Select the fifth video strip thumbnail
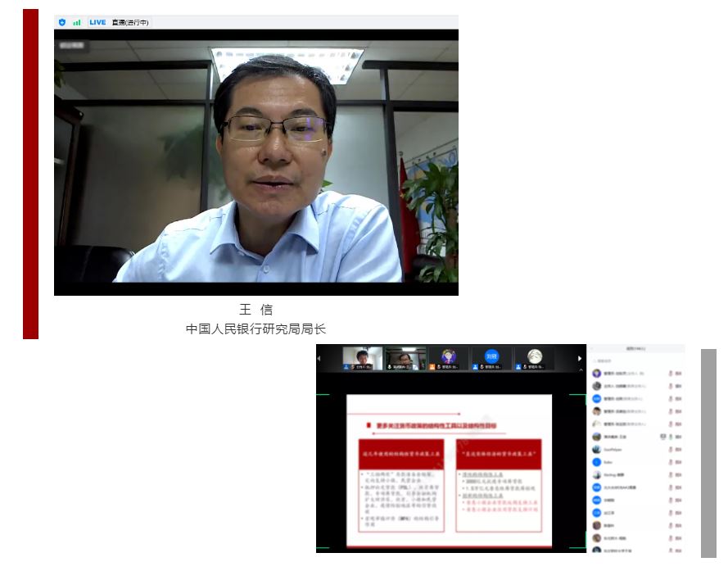728x571 pixels. tap(534, 358)
